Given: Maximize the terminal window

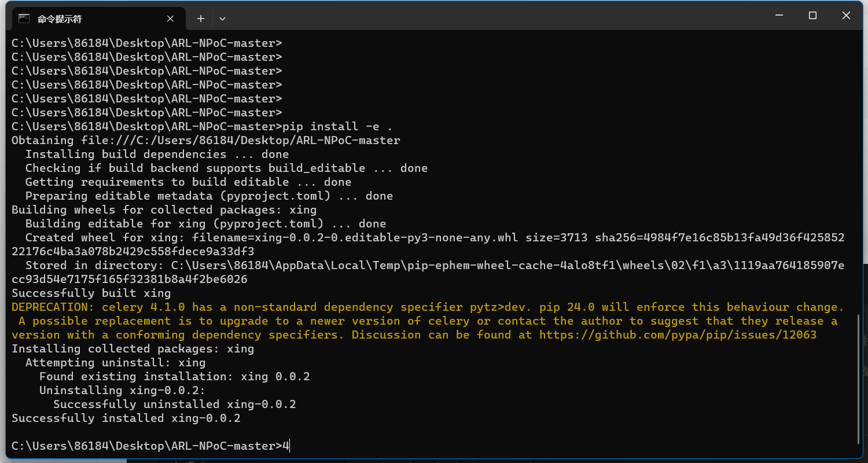Looking at the screenshot, I should pyautogui.click(x=812, y=16).
